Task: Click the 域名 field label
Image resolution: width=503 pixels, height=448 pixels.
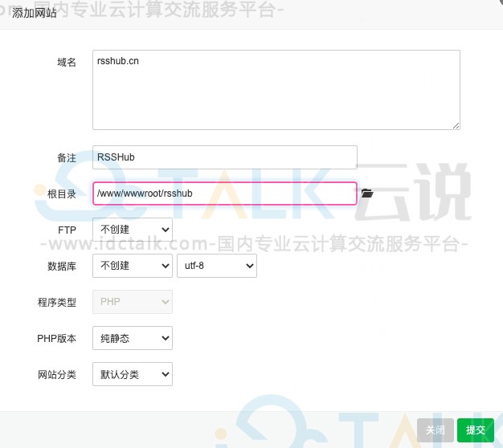Action: (x=67, y=62)
